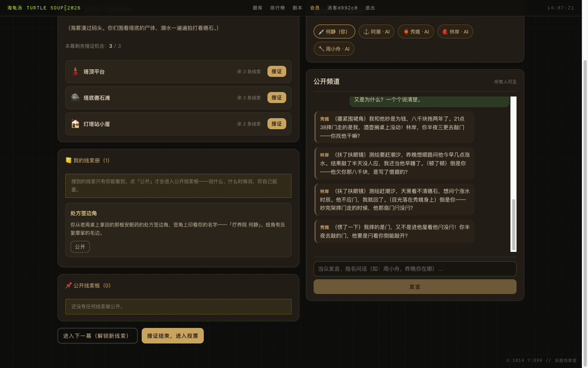This screenshot has height=368, width=588.
Task: Click the public channel message input field
Action: 415,269
